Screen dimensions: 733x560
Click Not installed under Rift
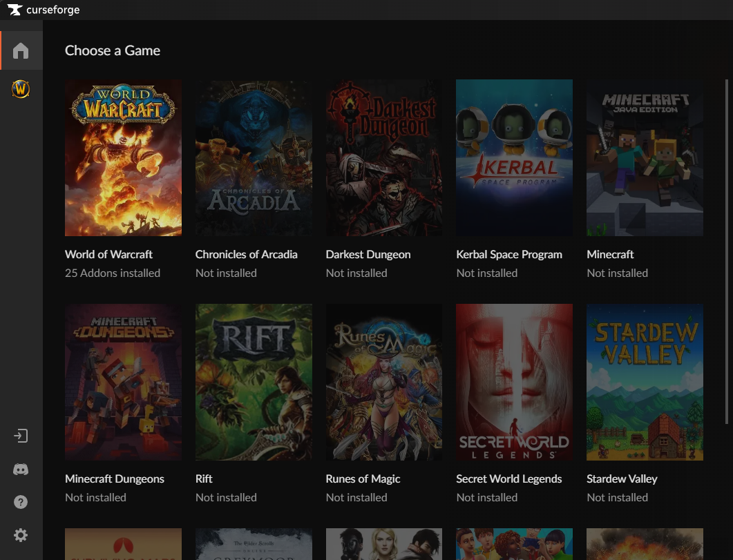[x=226, y=497]
